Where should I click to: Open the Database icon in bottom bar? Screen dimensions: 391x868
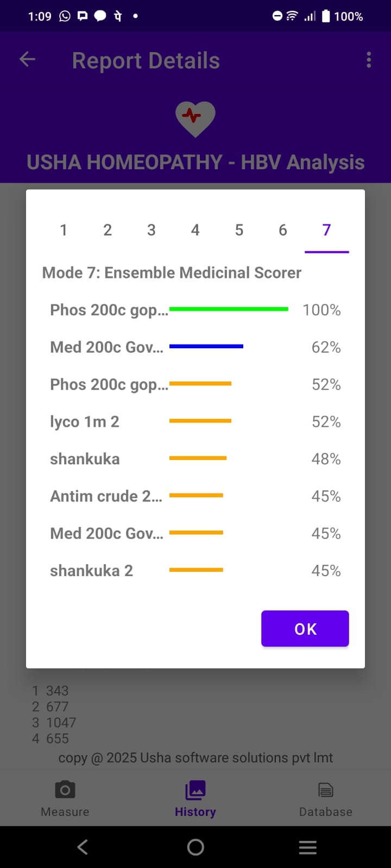tap(326, 790)
